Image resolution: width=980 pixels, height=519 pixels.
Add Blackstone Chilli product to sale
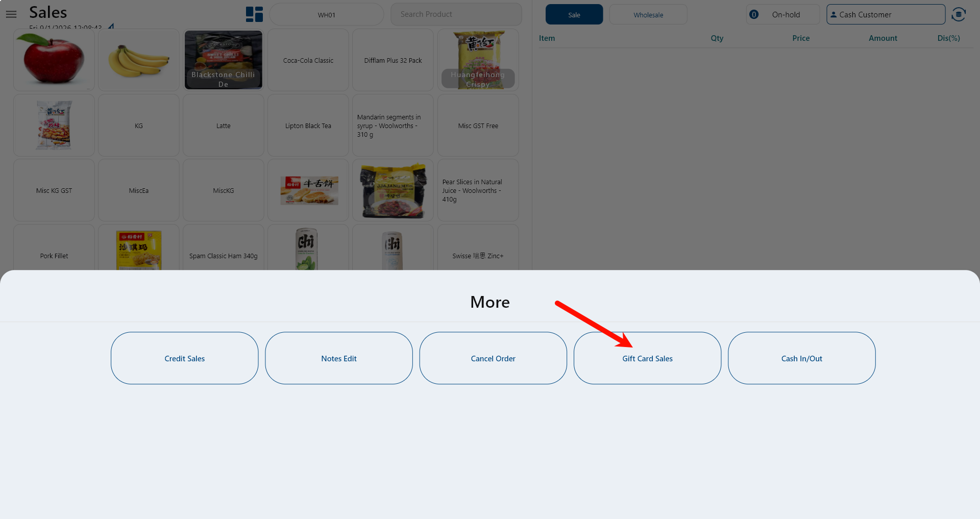click(x=224, y=60)
